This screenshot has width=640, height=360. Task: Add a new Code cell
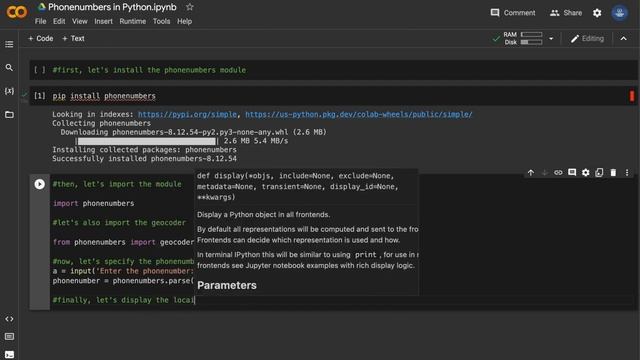pos(40,38)
